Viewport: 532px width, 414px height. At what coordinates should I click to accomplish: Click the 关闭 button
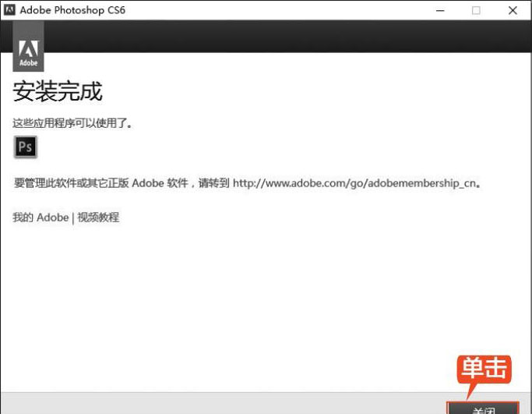click(x=483, y=409)
